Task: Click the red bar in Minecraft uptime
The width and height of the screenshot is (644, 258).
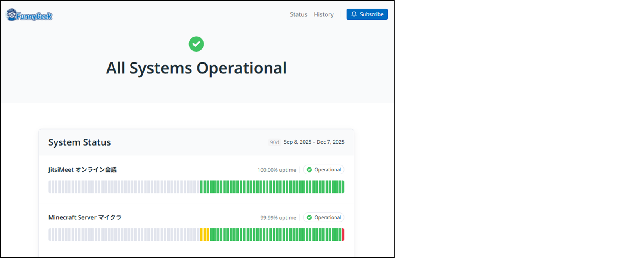Action: (343, 235)
